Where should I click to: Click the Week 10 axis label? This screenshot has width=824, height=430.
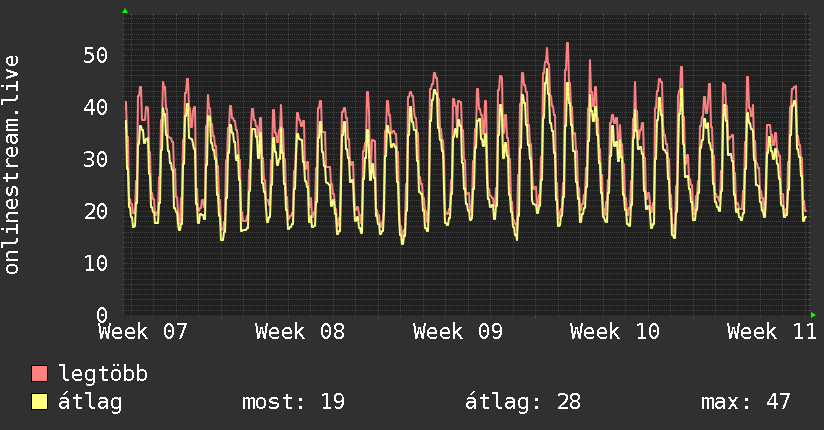coord(614,332)
